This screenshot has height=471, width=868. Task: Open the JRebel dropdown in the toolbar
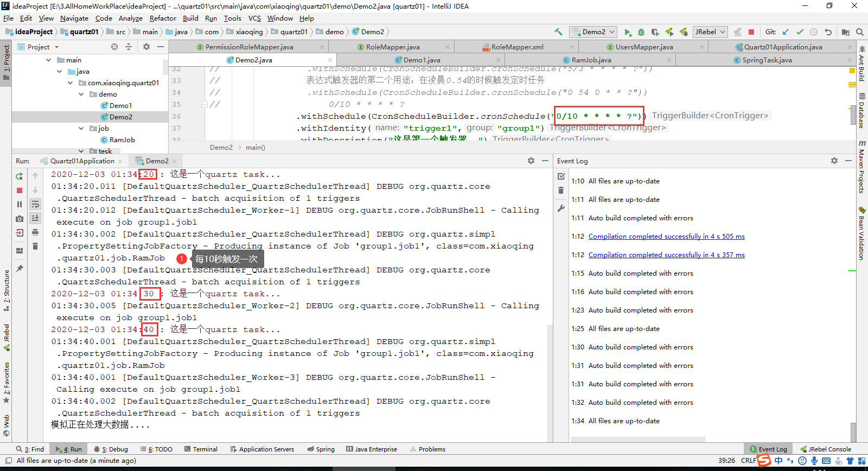coord(710,32)
